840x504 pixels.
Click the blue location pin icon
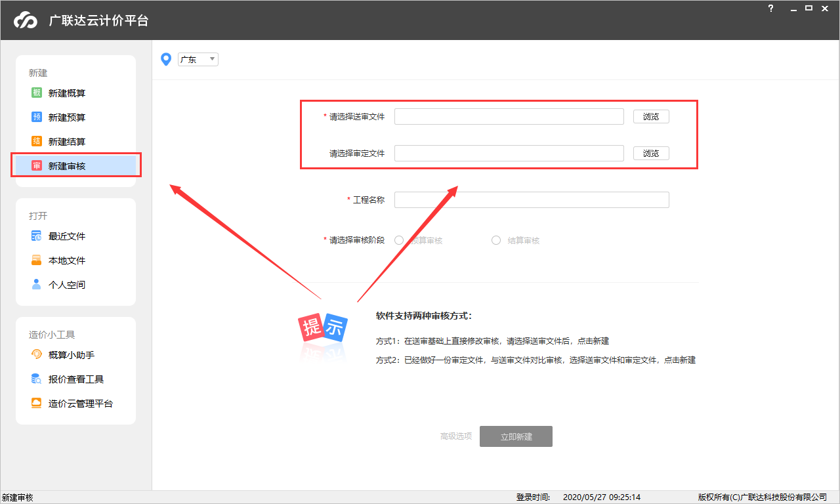click(166, 60)
